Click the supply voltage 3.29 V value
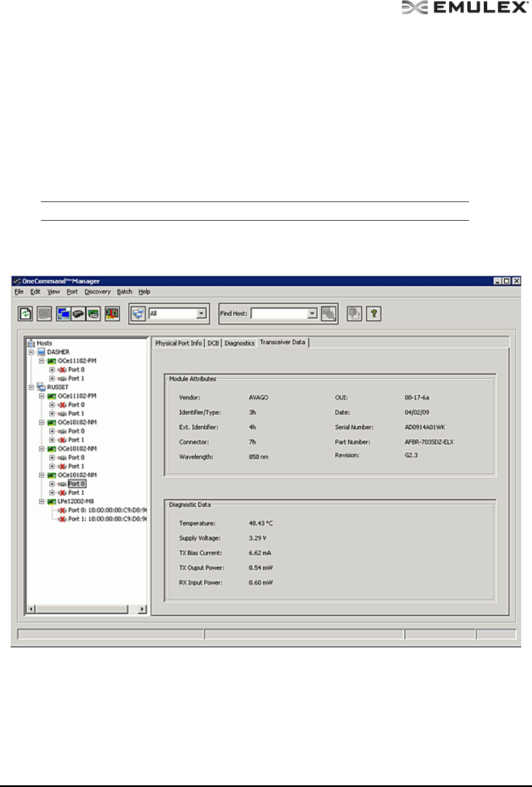Image resolution: width=532 pixels, height=787 pixels. pyautogui.click(x=257, y=538)
